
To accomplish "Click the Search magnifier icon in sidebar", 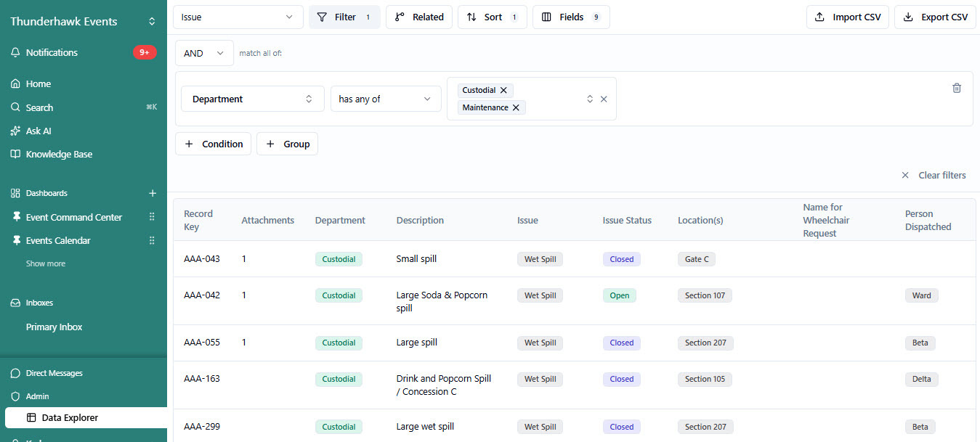I will [x=15, y=107].
